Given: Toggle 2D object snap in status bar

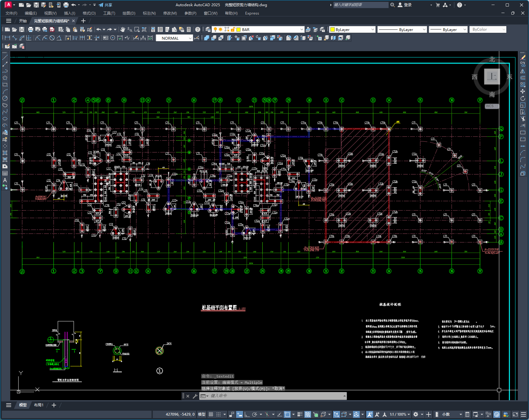Looking at the screenshot, I should tap(287, 414).
